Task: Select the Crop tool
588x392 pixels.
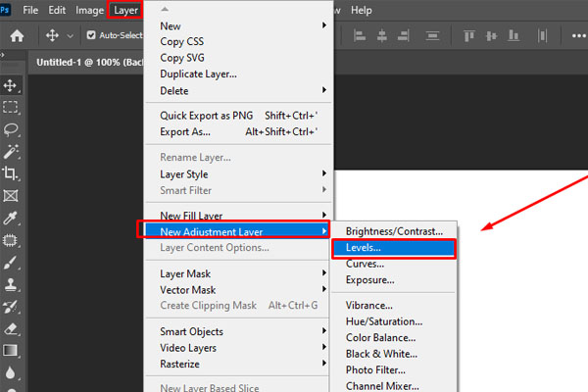Action: [x=11, y=173]
